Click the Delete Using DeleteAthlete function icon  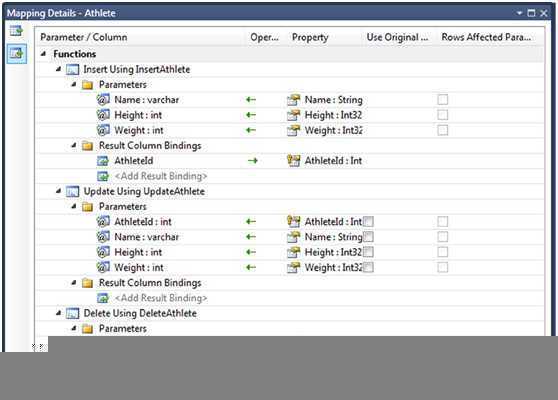point(73,314)
